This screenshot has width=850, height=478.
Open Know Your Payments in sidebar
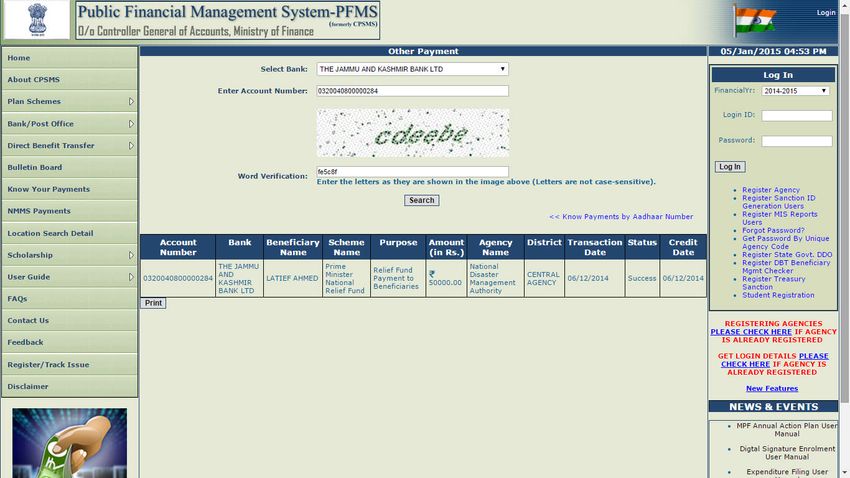coord(69,189)
